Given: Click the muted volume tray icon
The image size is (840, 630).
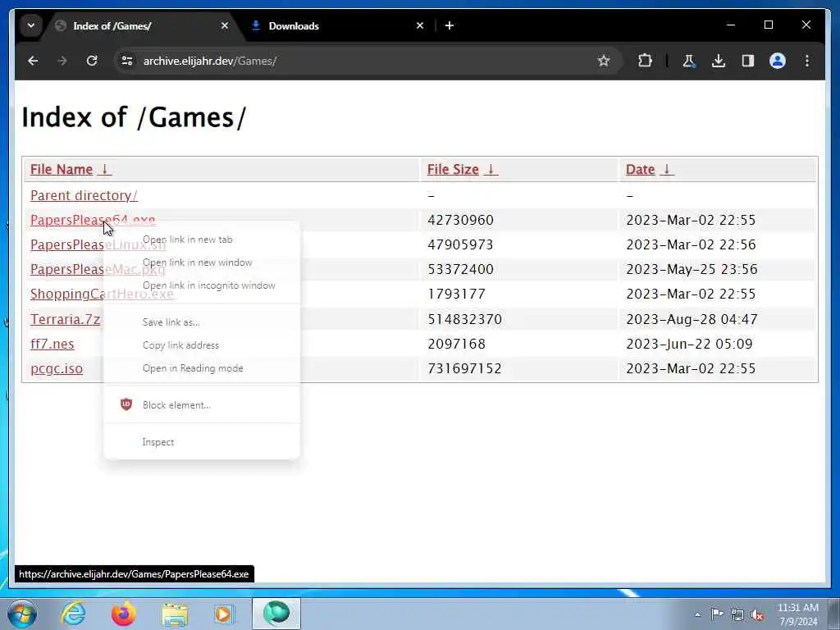Looking at the screenshot, I should click(x=757, y=614).
